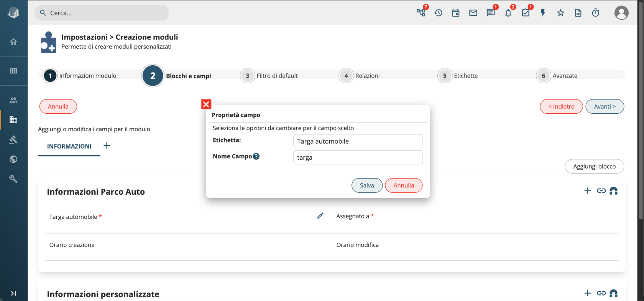Add field to Informazioni Parco Auto block
Screen dimensions: 644x301
[x=587, y=191]
